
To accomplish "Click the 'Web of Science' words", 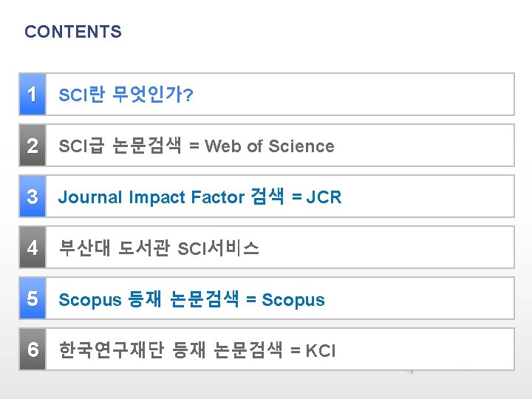I will point(270,146).
